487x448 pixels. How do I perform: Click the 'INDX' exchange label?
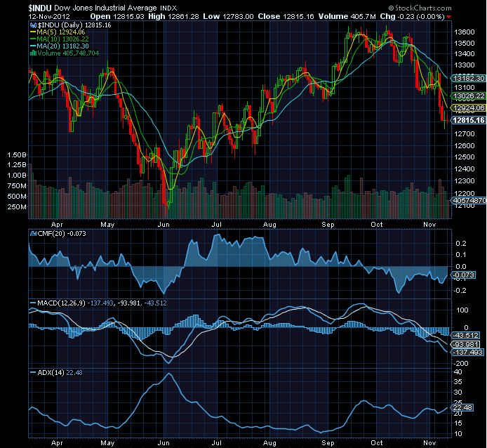click(168, 8)
